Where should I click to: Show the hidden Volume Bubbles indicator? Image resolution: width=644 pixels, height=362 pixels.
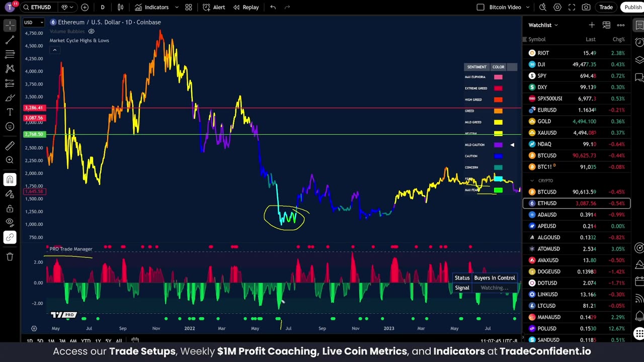[x=91, y=31]
